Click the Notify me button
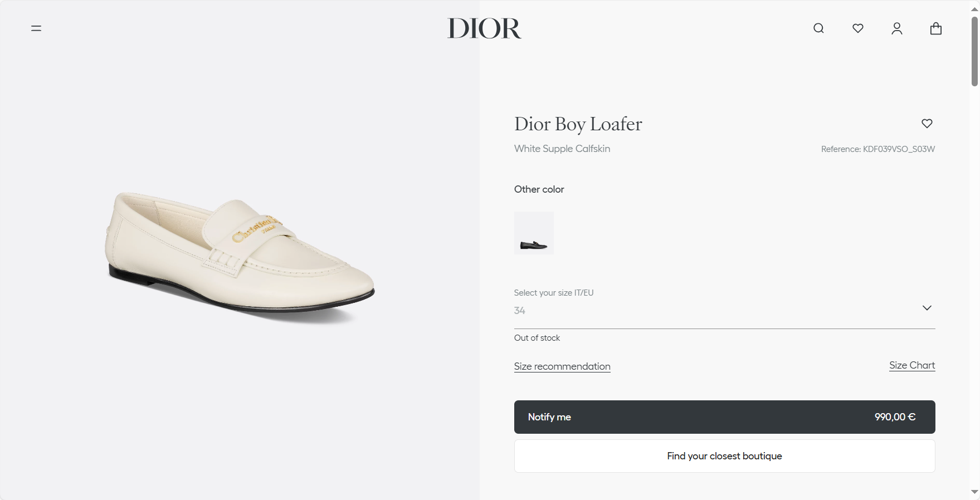Image resolution: width=980 pixels, height=500 pixels. point(724,417)
